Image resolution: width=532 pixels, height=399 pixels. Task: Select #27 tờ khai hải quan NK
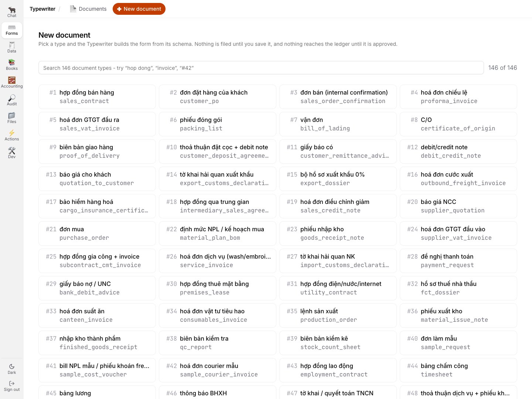(x=338, y=261)
